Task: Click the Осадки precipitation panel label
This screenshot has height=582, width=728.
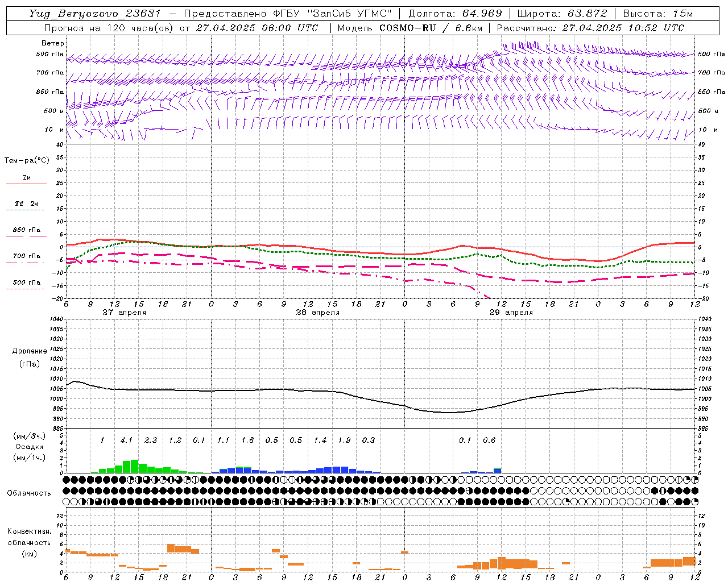Action: point(29,447)
